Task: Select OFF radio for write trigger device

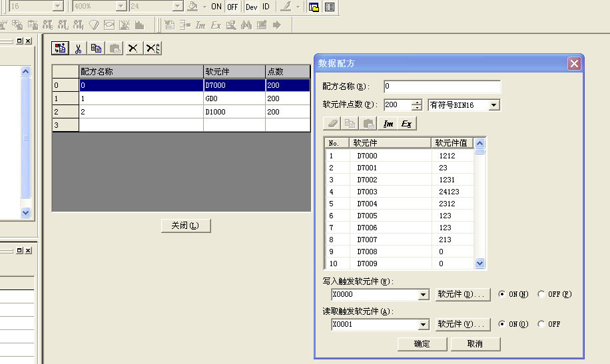Action: click(x=541, y=294)
